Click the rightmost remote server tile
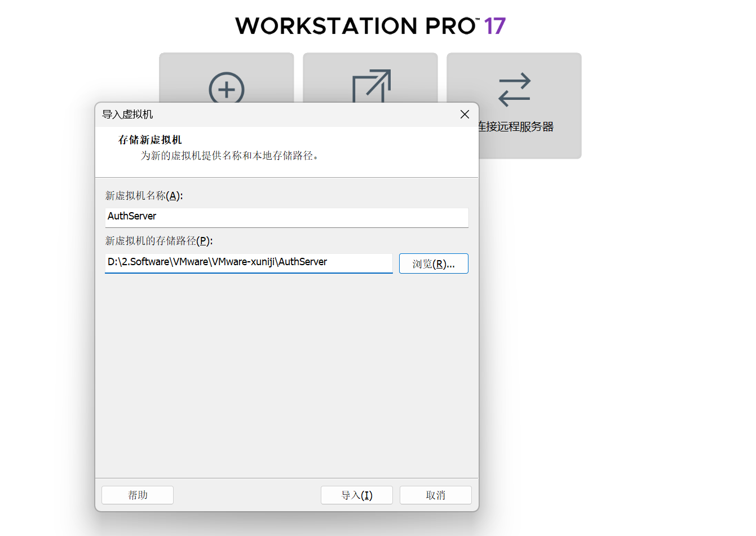Screen dimensions: 756x536 pos(530,106)
